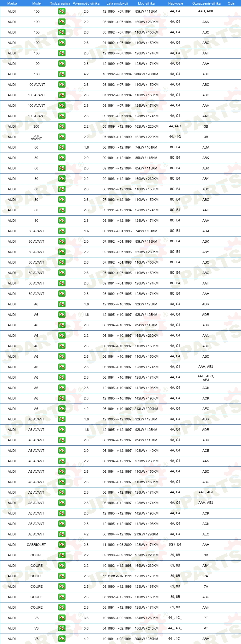Click fuel icon in A6 AVANT ACE row
Screen dimensions: 241x644
pyautogui.click(x=62, y=451)
